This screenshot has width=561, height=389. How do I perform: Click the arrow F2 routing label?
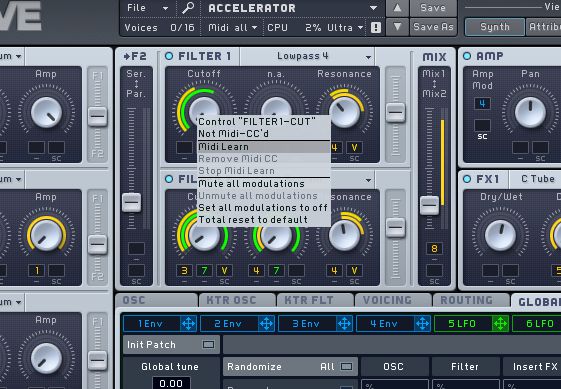click(135, 56)
